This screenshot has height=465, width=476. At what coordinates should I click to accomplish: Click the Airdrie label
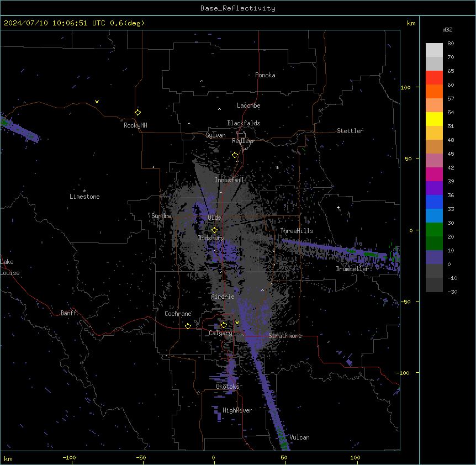(223, 297)
